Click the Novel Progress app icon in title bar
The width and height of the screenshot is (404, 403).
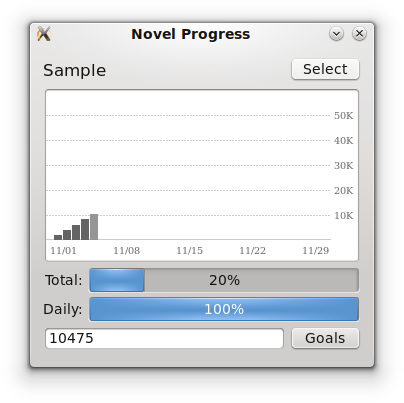(x=44, y=34)
